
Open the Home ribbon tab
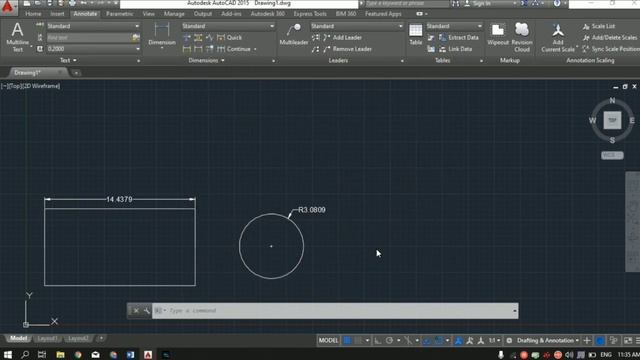33,14
